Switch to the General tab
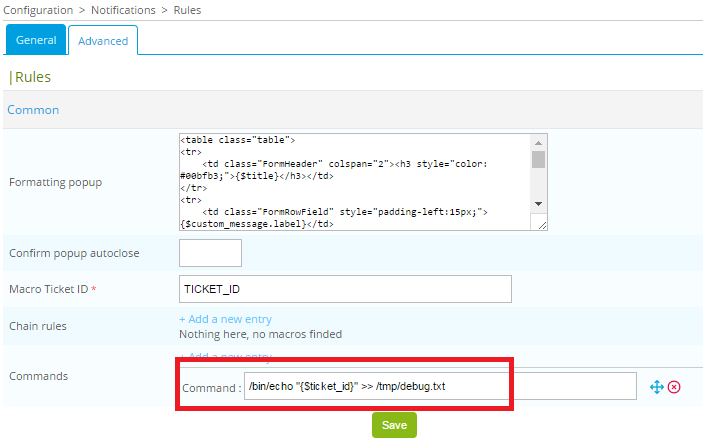Viewport: 703px width, 447px height. (x=36, y=40)
